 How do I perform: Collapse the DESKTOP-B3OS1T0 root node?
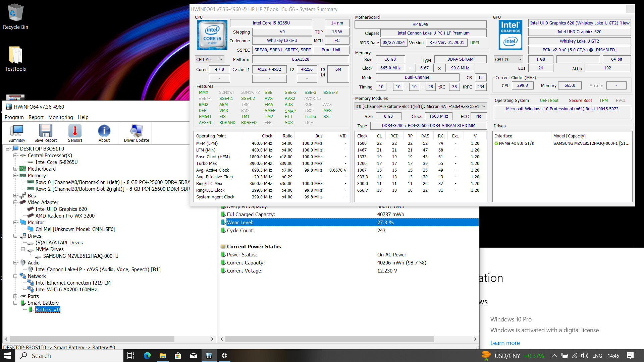pyautogui.click(x=7, y=149)
